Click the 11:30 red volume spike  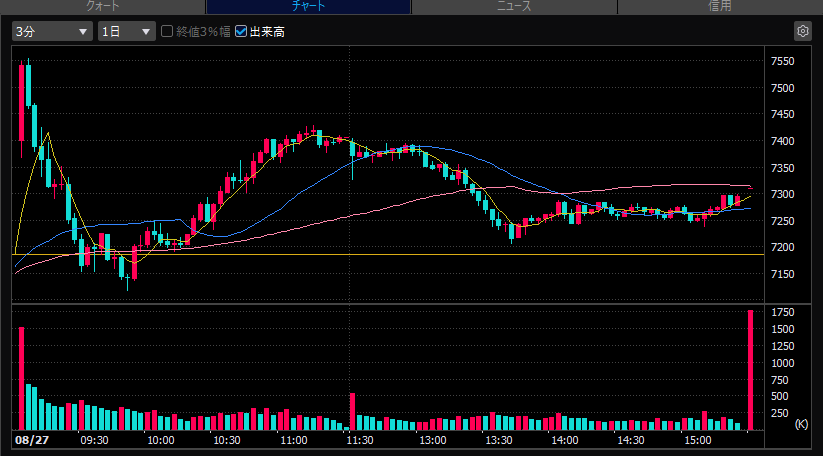point(353,412)
